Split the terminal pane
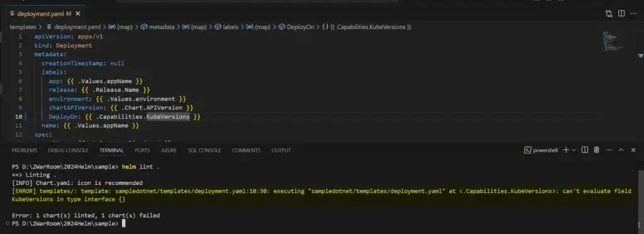The height and width of the screenshot is (234, 644). pyautogui.click(x=585, y=150)
